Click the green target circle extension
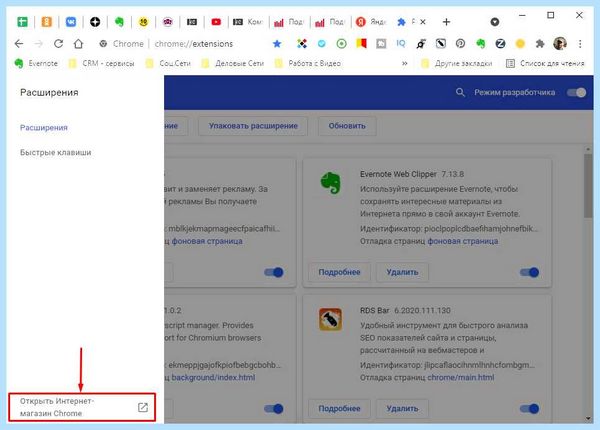 click(x=341, y=44)
